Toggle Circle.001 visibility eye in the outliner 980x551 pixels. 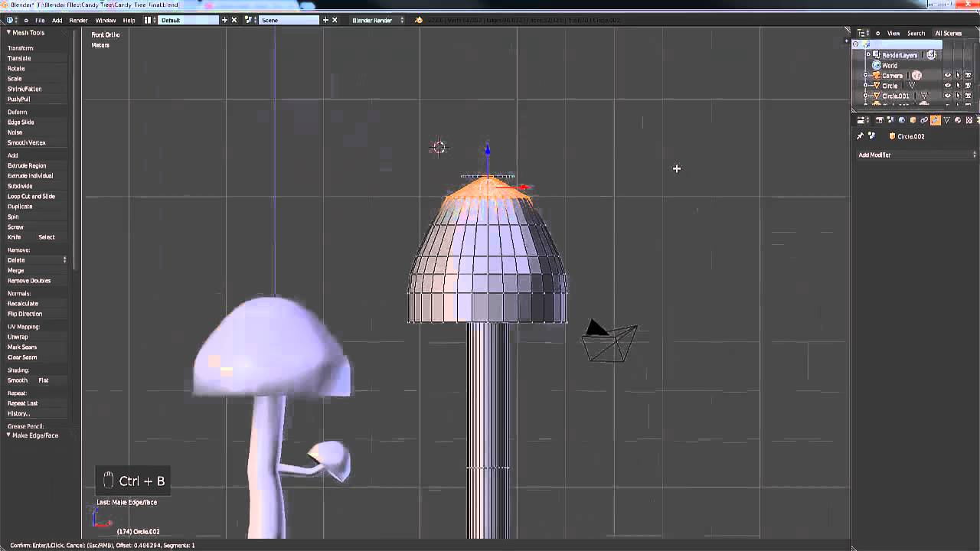947,96
